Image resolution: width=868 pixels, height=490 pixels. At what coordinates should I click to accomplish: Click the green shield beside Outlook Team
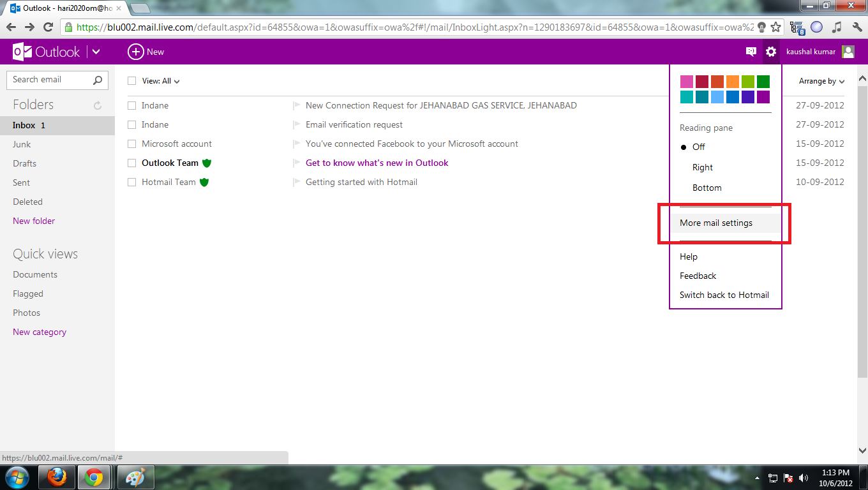tap(207, 163)
